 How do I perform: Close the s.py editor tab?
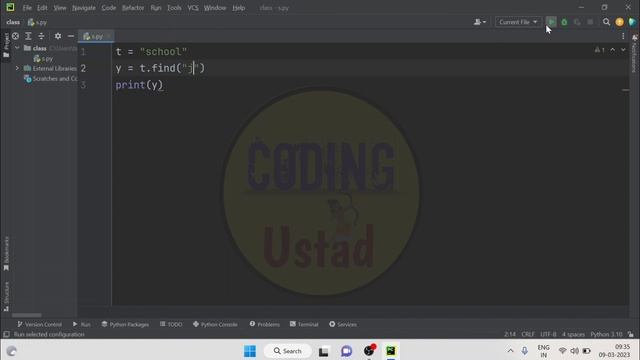[x=109, y=36]
